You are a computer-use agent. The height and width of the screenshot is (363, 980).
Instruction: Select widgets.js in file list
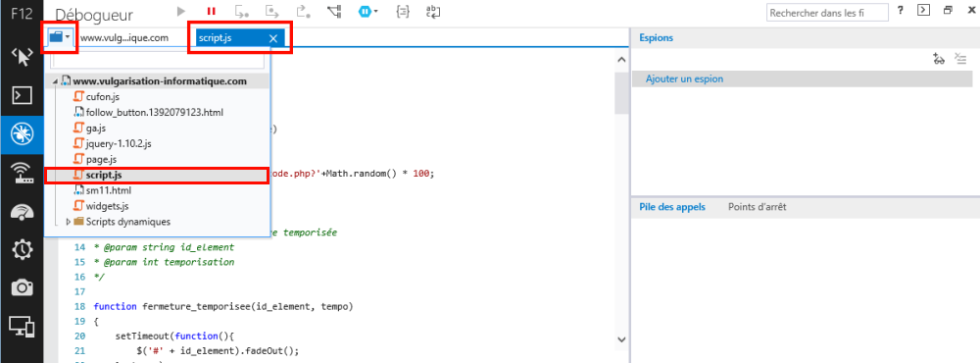(x=108, y=206)
